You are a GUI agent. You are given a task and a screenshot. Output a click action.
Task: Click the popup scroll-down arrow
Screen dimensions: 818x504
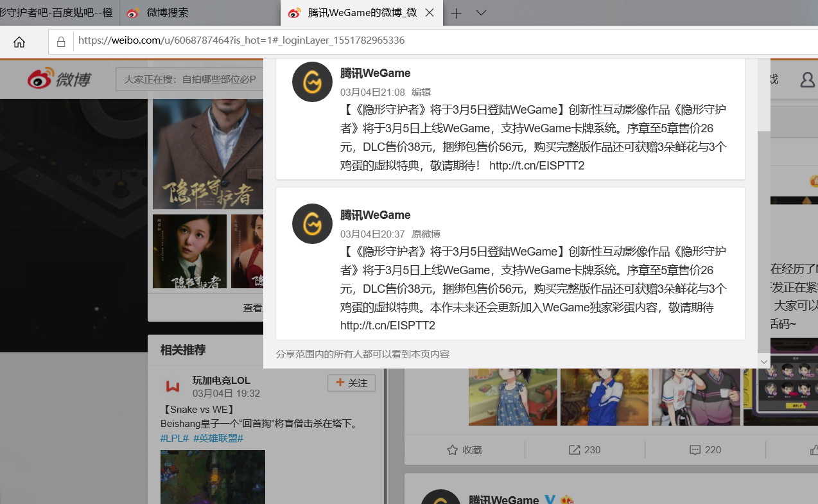click(x=764, y=361)
